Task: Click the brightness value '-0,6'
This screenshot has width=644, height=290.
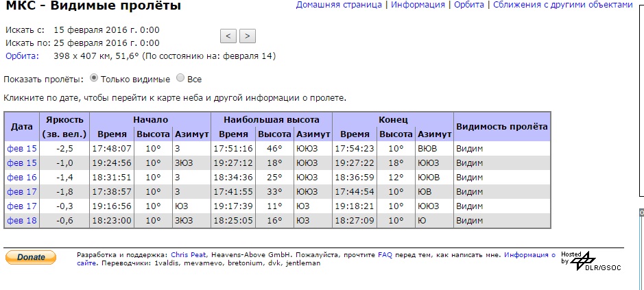Action: tap(64, 221)
